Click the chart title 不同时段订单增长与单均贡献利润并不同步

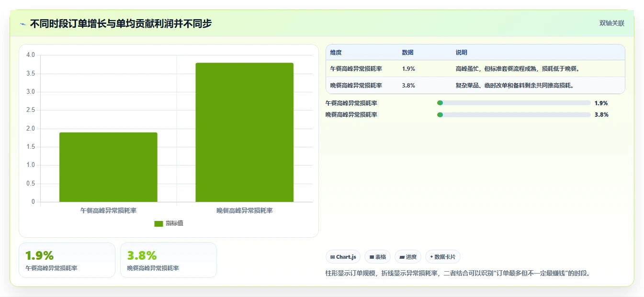[x=121, y=24]
